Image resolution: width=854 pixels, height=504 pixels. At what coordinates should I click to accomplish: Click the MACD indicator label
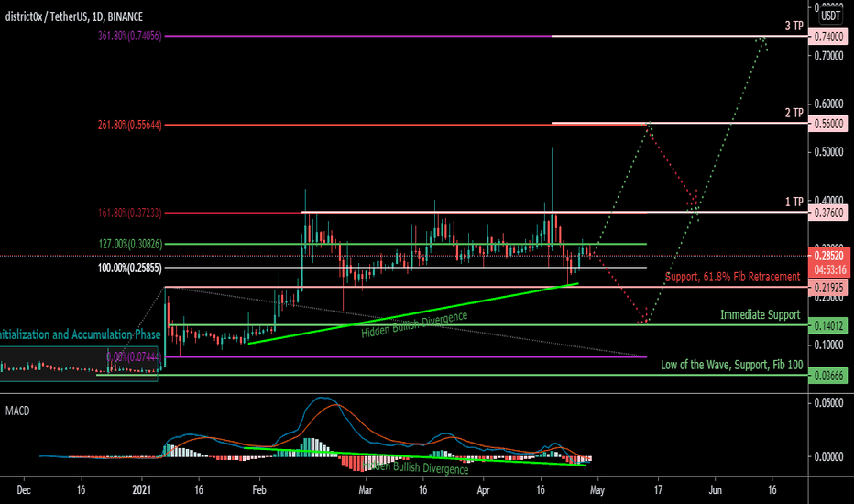click(17, 411)
